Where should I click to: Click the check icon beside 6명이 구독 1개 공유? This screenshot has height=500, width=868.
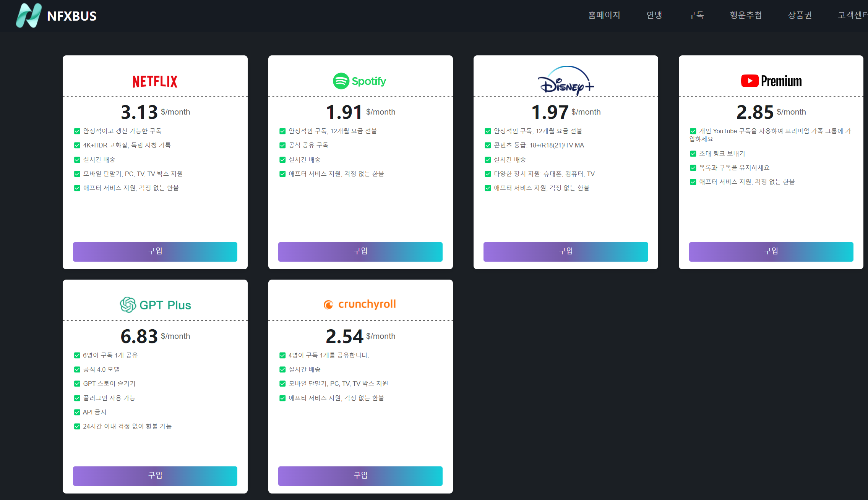pyautogui.click(x=77, y=356)
